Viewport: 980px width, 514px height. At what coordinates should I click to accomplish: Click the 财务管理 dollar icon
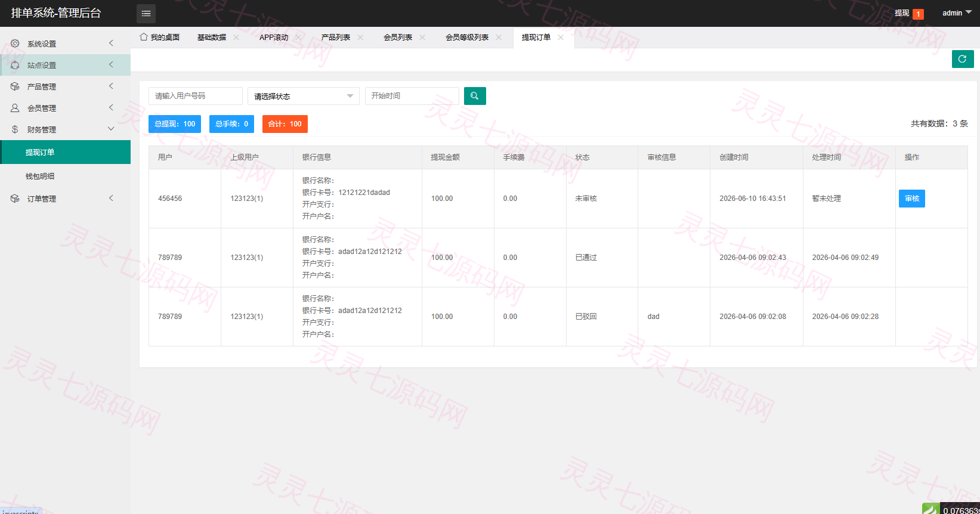point(15,129)
